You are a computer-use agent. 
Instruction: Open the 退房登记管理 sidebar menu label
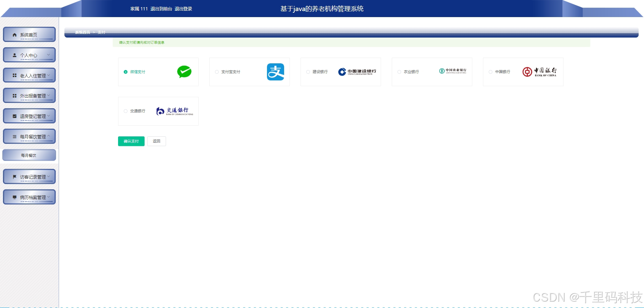tap(33, 116)
